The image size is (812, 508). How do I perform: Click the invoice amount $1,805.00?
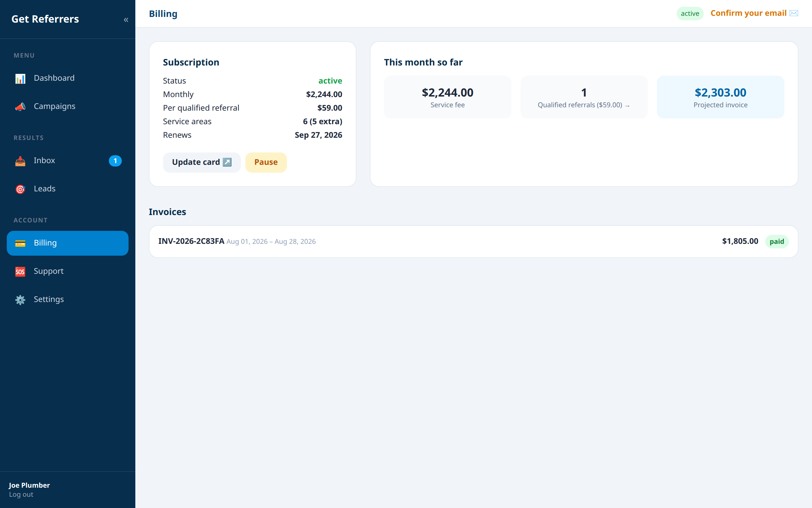coord(740,241)
